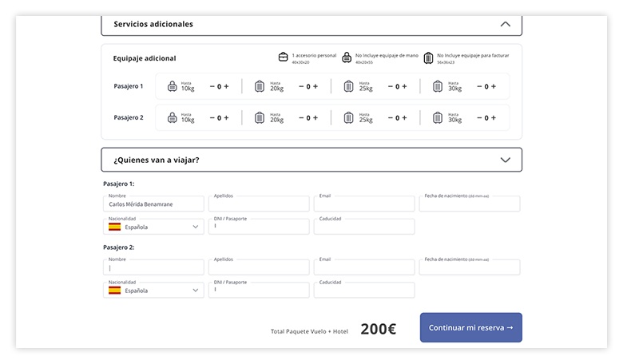Focus Pasajero 1 Caducidad field
Viewport: 623px width, 364px height.
click(x=364, y=227)
